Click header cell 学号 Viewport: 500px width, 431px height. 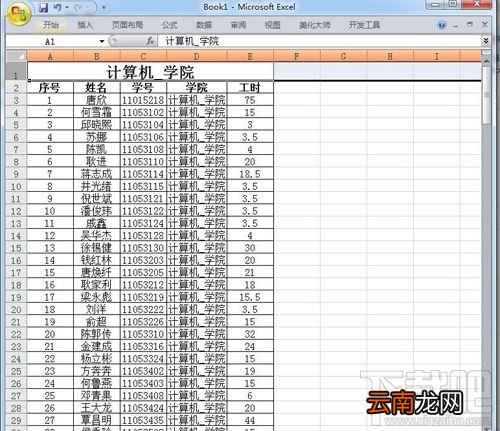[143, 88]
